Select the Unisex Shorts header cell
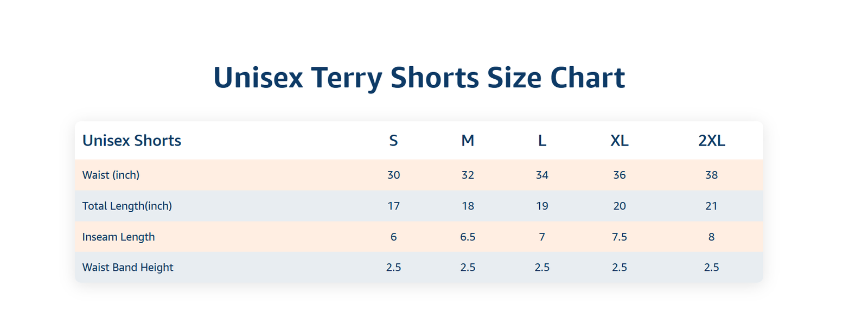Screen dimensions: 868x329 click(132, 141)
